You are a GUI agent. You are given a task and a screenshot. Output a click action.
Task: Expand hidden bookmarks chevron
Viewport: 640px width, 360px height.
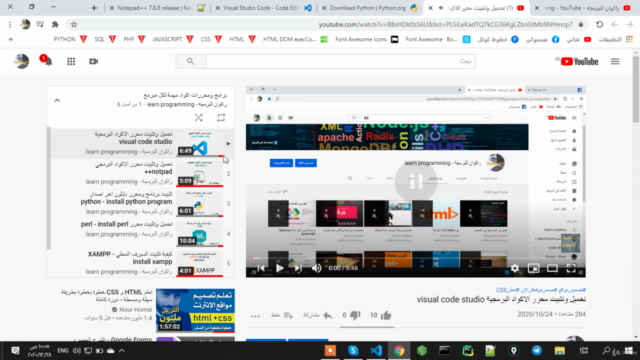pos(11,39)
